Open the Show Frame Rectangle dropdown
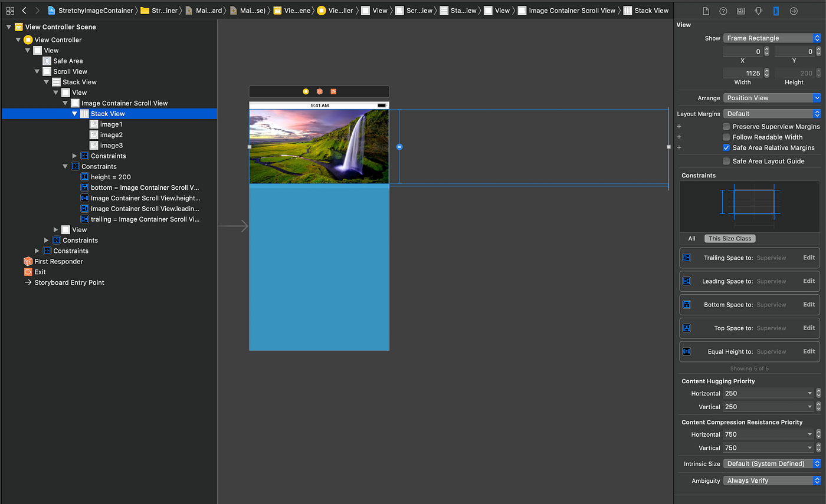The width and height of the screenshot is (826, 504). click(772, 38)
